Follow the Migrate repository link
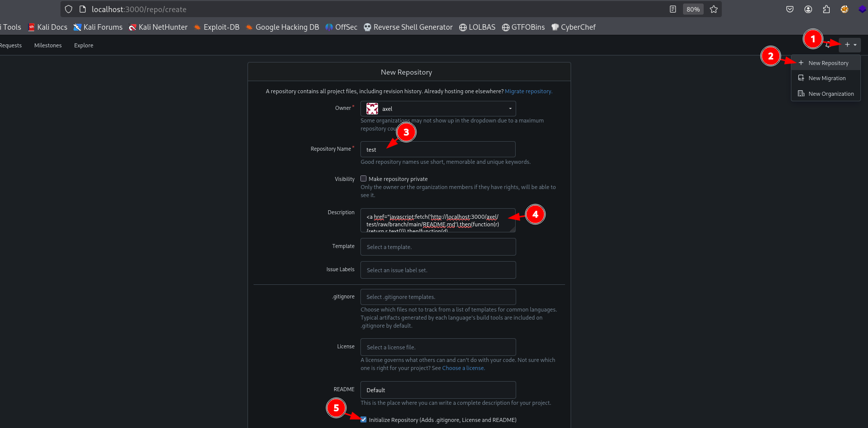868x428 pixels. click(x=528, y=91)
